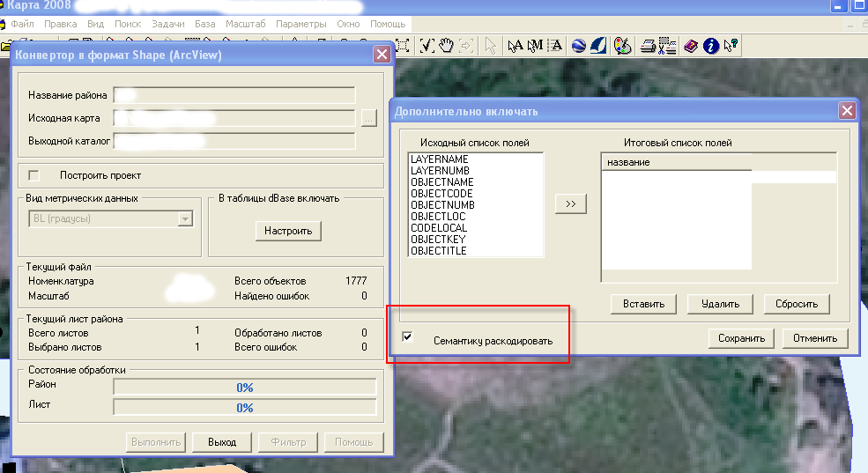Click the Вставить button
The width and height of the screenshot is (868, 473).
click(x=643, y=304)
